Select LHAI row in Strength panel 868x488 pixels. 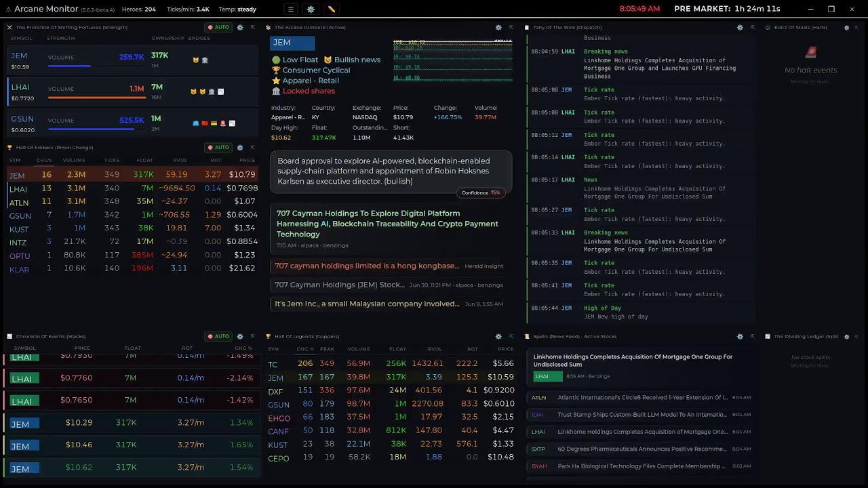tap(132, 92)
